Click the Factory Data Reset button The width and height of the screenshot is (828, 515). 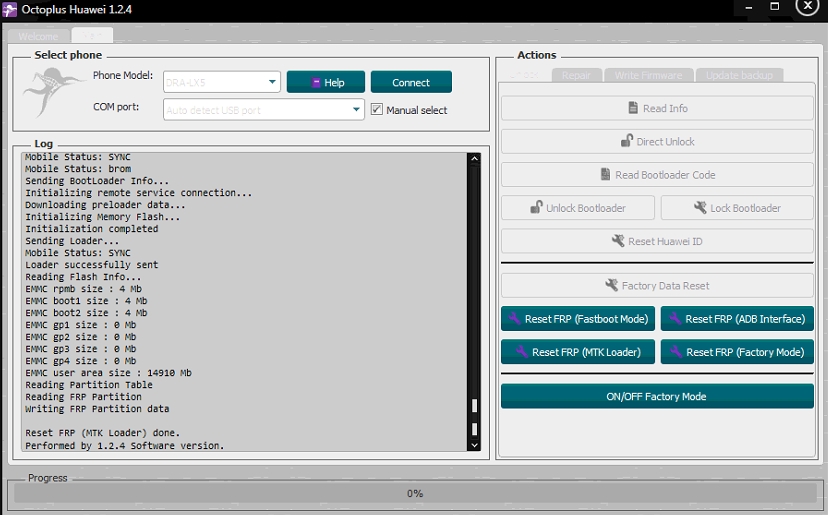click(657, 285)
